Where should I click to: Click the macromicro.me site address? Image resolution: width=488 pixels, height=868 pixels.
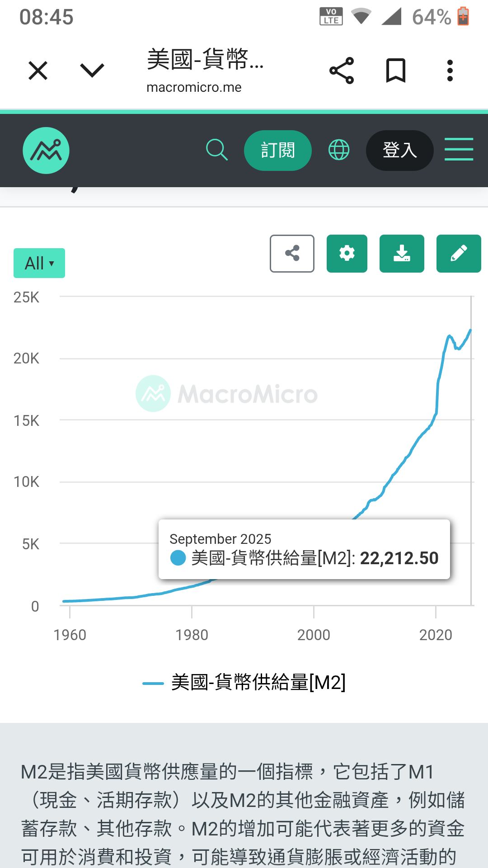click(194, 87)
